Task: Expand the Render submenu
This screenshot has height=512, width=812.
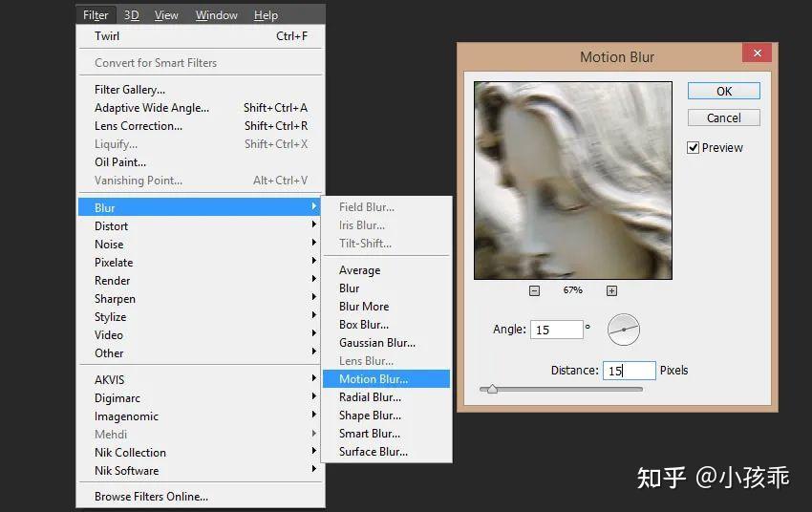Action: [x=199, y=280]
